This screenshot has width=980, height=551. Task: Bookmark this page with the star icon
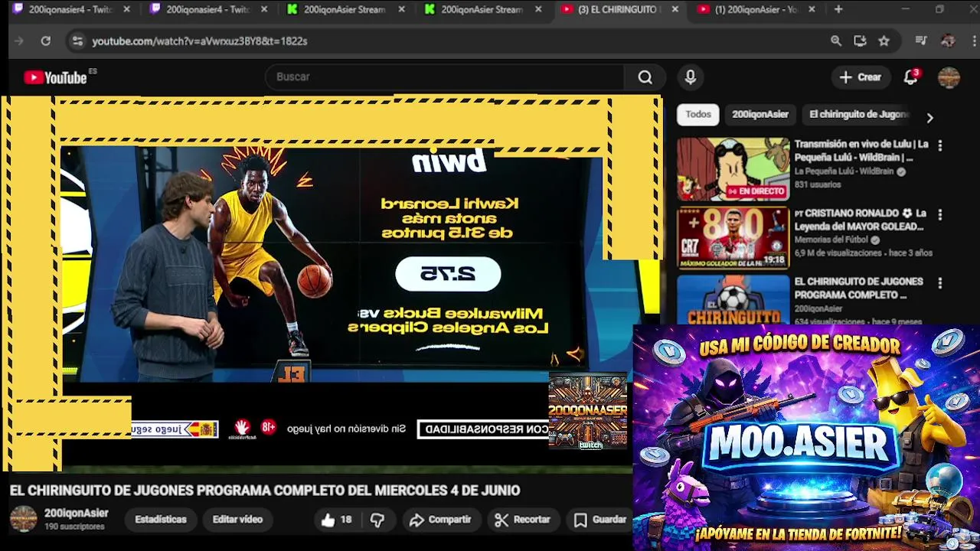884,41
